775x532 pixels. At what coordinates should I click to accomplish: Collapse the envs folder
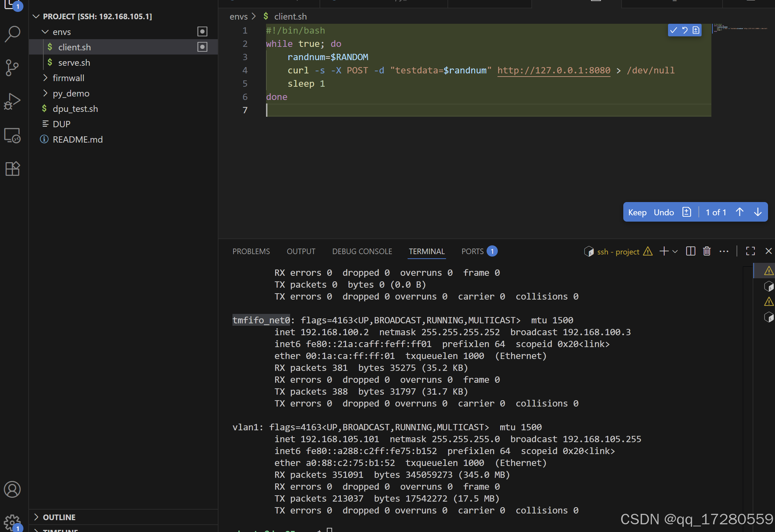point(45,32)
